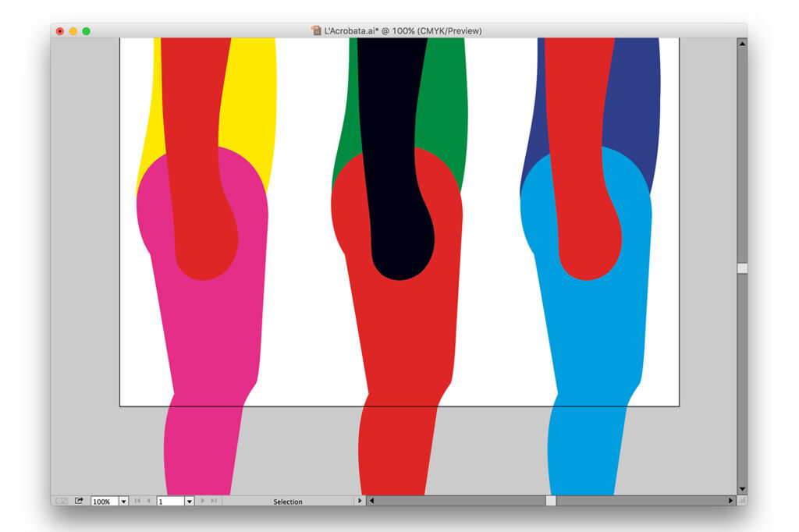
Task: Click the horizontal scrollbar right arrow
Action: coord(730,501)
